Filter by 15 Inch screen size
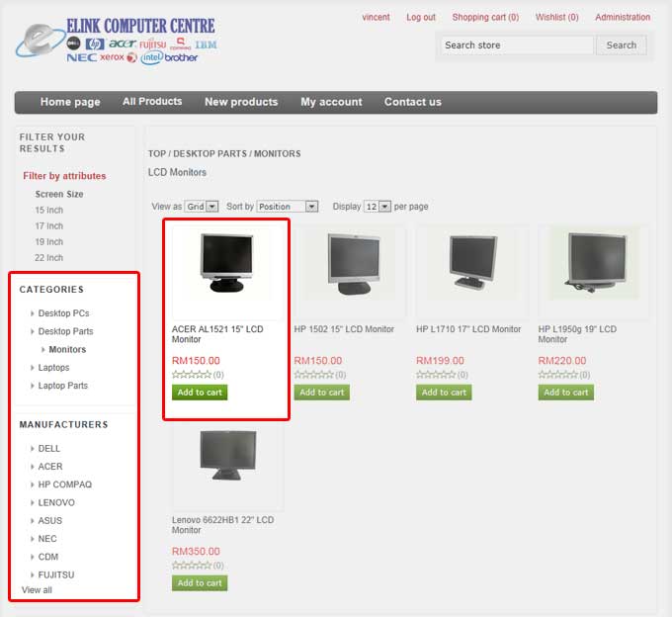The image size is (672, 617). (x=48, y=210)
